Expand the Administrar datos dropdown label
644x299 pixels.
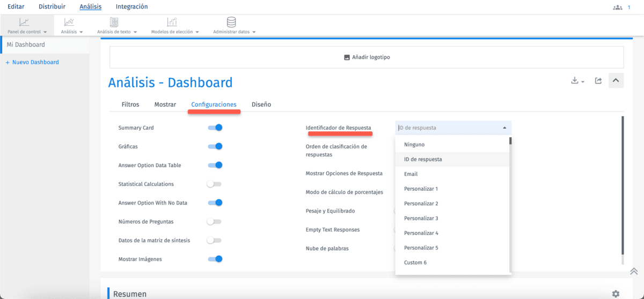coord(234,32)
